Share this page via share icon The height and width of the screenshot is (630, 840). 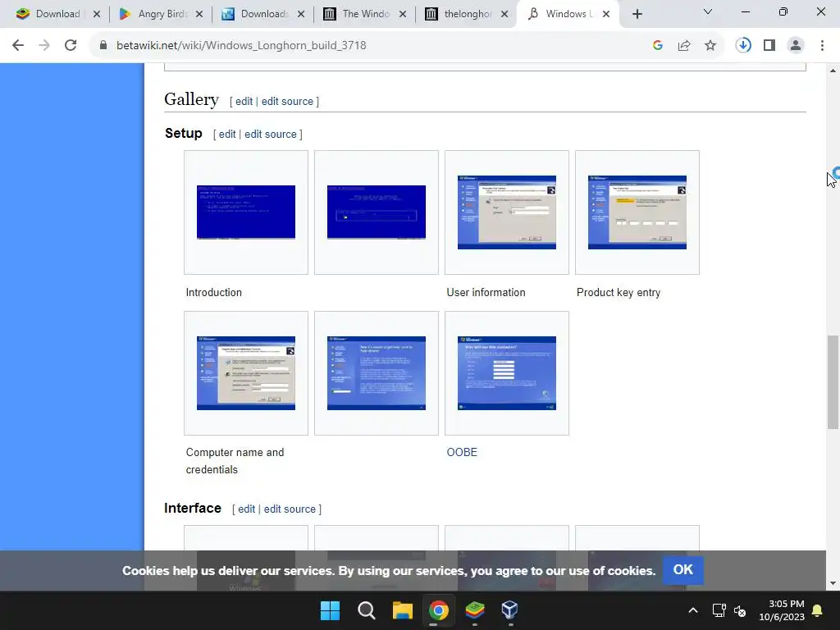684,46
